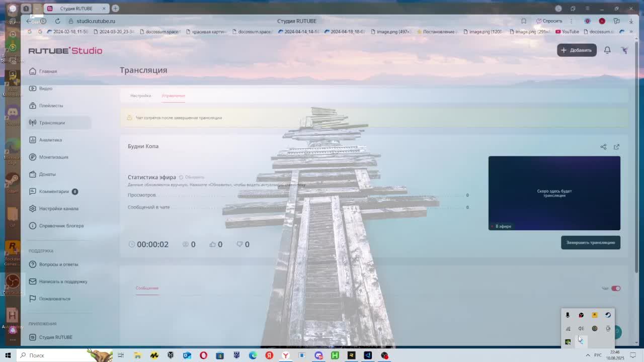The height and width of the screenshot is (362, 644).
Task: Open the Windows Start menu
Action: tap(8, 355)
